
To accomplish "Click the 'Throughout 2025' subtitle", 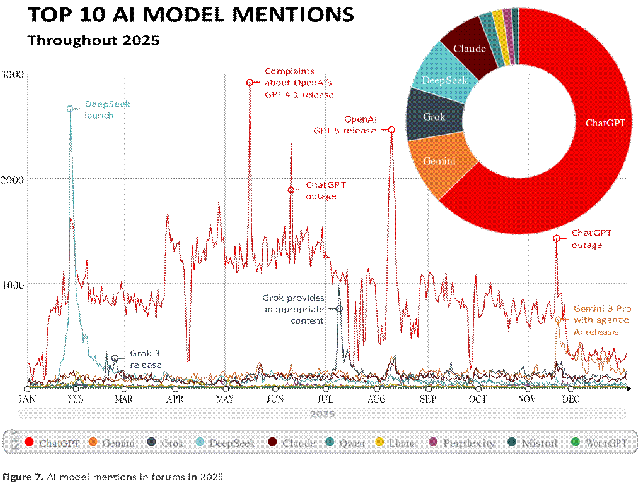I will [x=93, y=40].
